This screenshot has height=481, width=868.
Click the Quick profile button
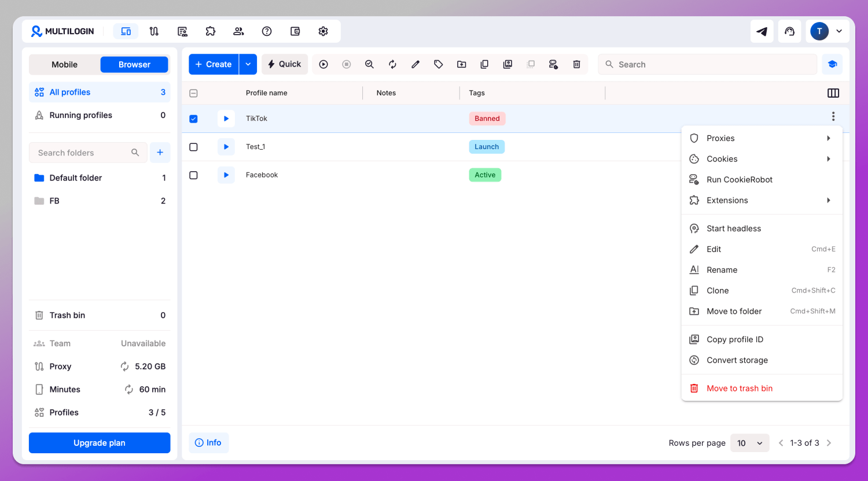coord(285,64)
